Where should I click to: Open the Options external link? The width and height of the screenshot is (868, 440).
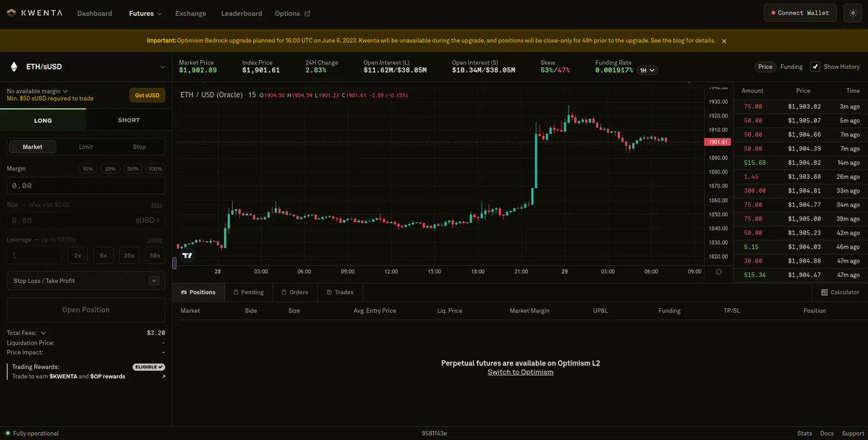[x=292, y=14]
